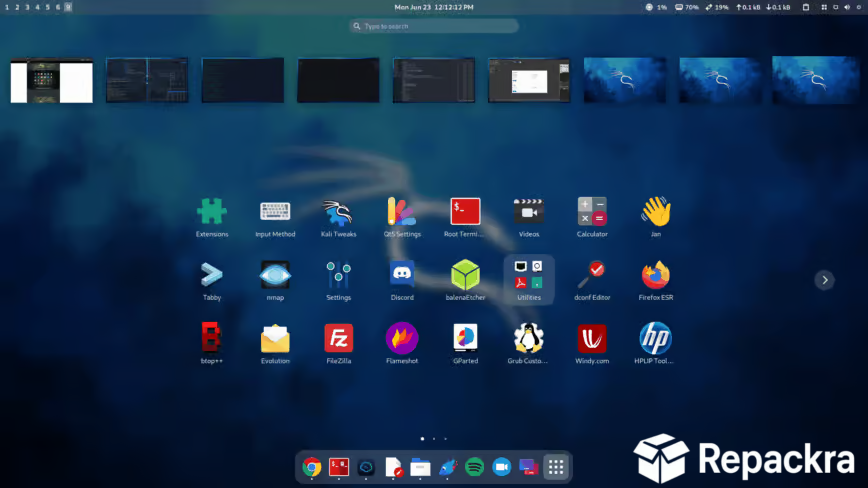
Task: Launch Root Terminal from app grid
Action: 465,217
